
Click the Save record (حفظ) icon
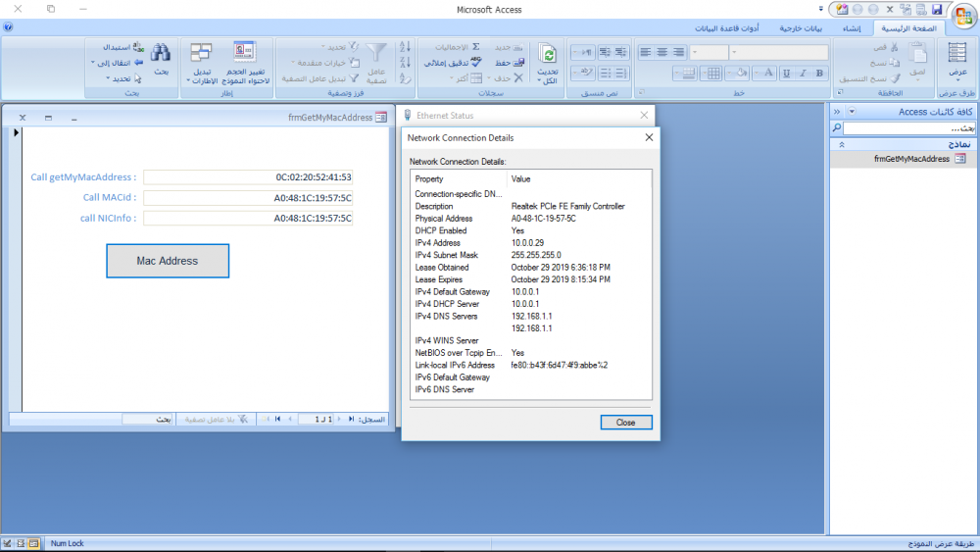pos(518,63)
